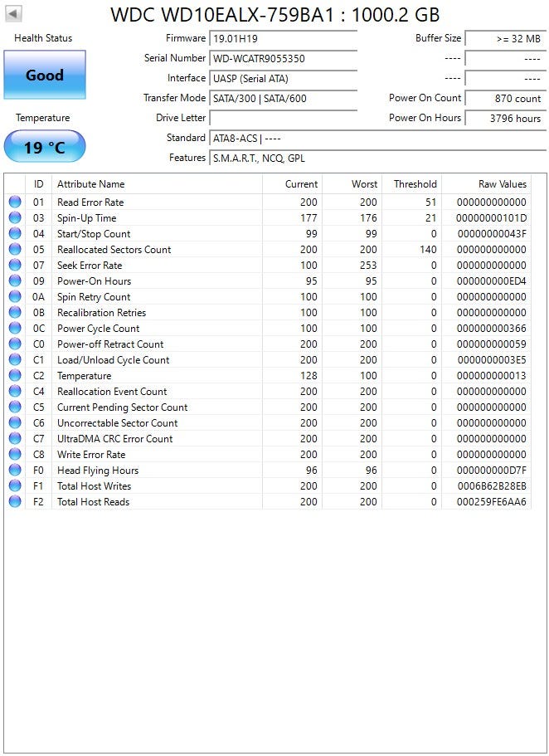
Task: Click the Firmware field showing 19.01H19
Action: click(283, 38)
